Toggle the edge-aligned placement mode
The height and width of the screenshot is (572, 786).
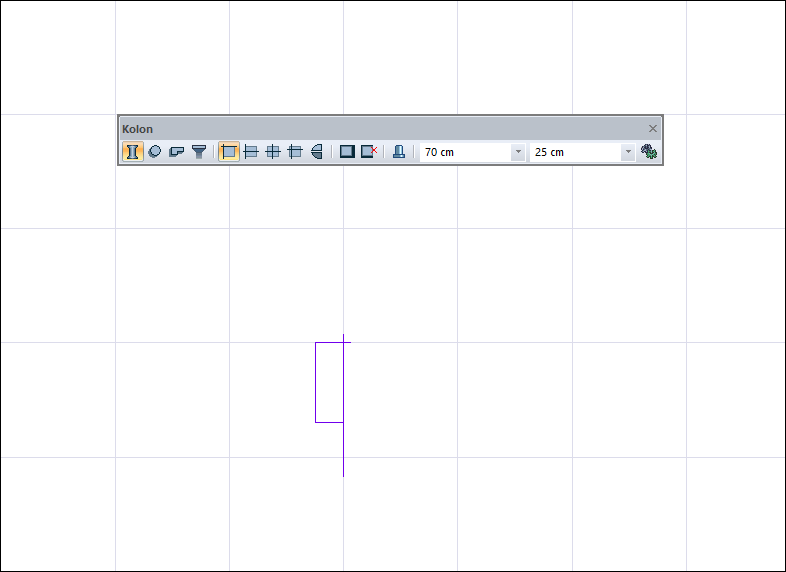pyautogui.click(x=251, y=151)
